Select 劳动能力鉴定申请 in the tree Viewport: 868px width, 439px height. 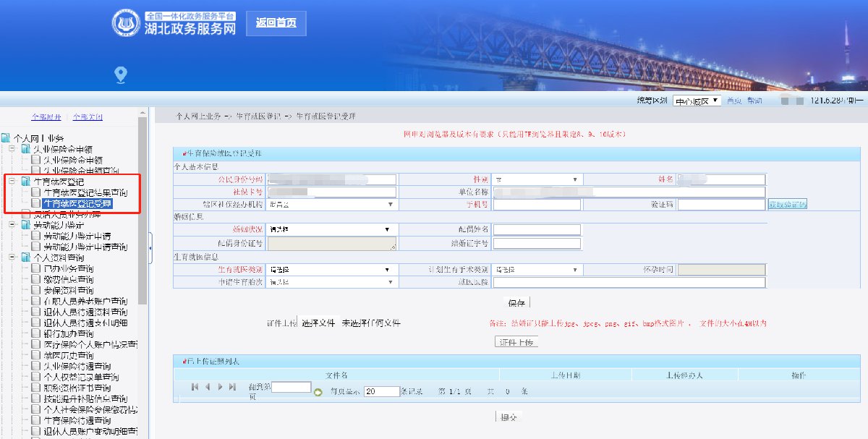pos(77,236)
